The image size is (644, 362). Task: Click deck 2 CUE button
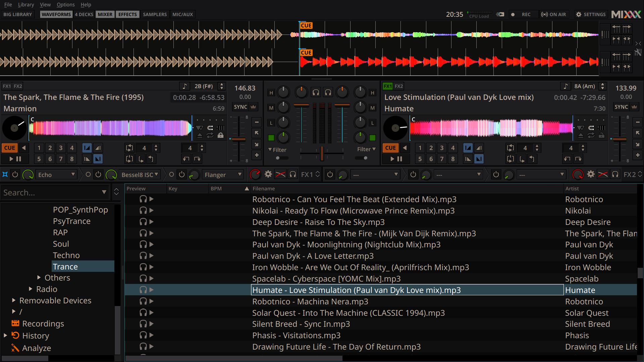pyautogui.click(x=390, y=148)
